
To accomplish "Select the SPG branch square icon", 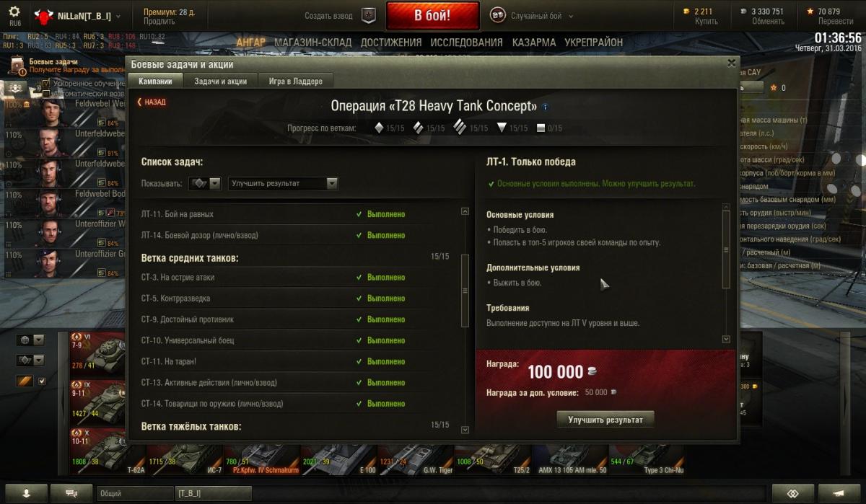I will [541, 128].
